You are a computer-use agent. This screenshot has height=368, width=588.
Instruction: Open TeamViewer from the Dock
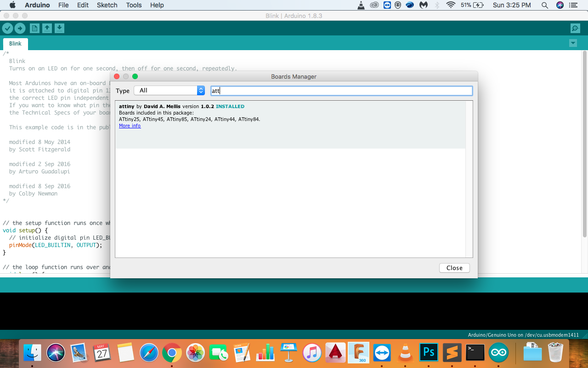tap(382, 353)
